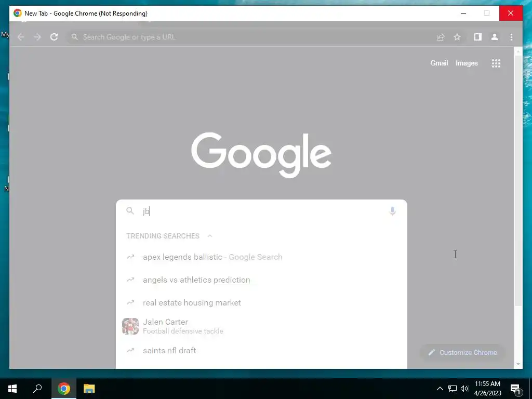Reload the current page
532x399 pixels.
pos(54,37)
